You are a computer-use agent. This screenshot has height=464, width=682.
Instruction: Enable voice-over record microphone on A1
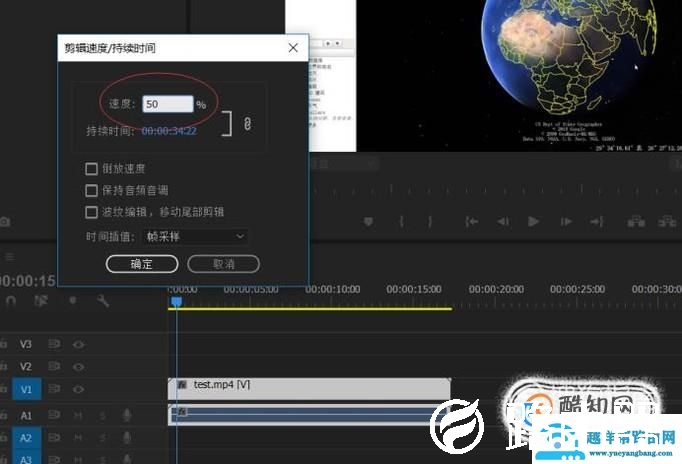click(x=127, y=415)
